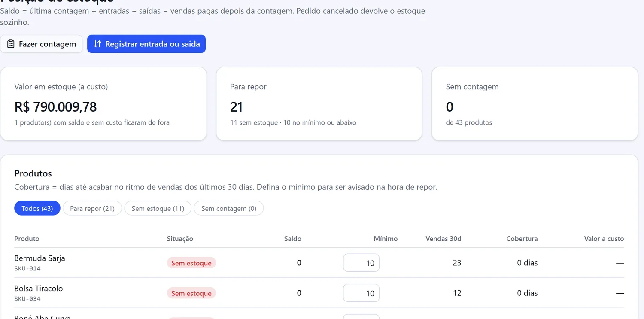This screenshot has width=644, height=319.
Task: Click the Valor a custo column header
Action: pos(604,239)
